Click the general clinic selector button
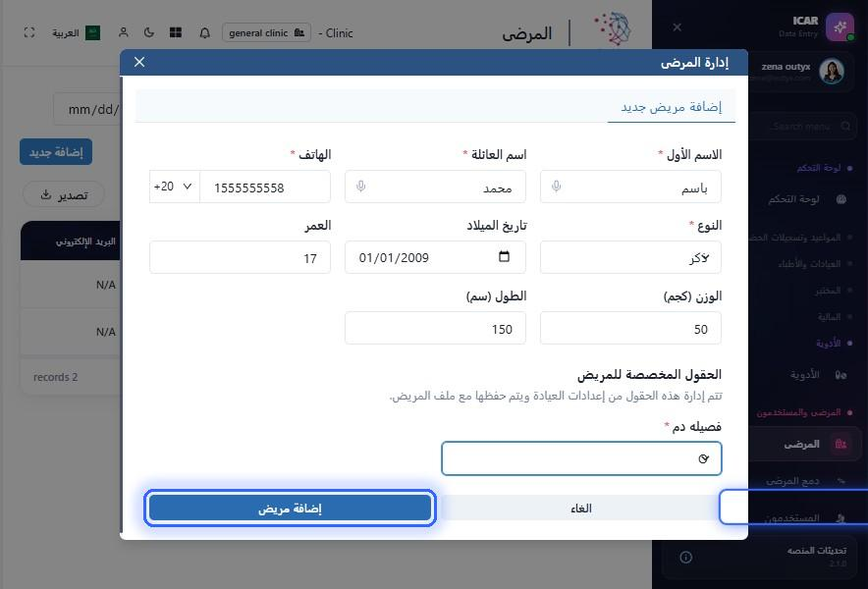This screenshot has height=589, width=868. click(x=266, y=32)
